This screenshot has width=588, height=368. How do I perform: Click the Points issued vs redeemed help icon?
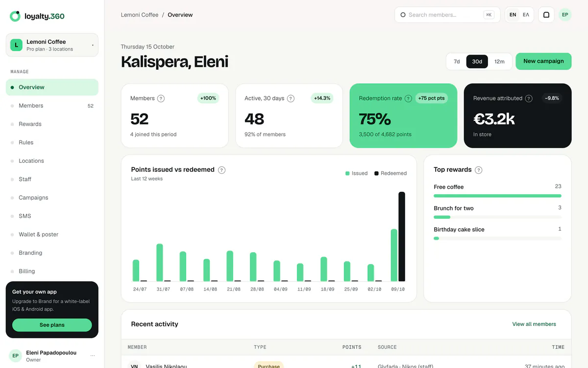pyautogui.click(x=221, y=170)
